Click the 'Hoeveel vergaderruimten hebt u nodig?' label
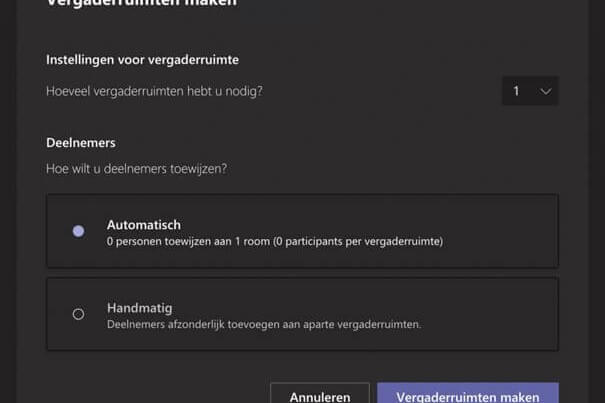 click(x=154, y=91)
